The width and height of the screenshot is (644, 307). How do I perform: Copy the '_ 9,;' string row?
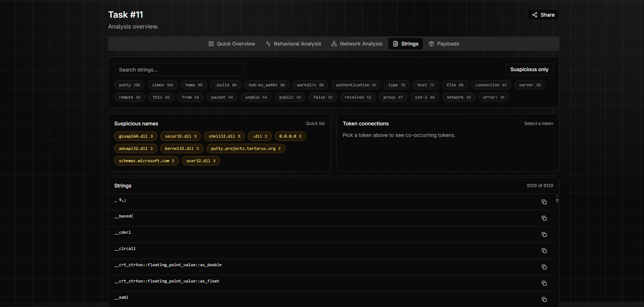pos(544,202)
